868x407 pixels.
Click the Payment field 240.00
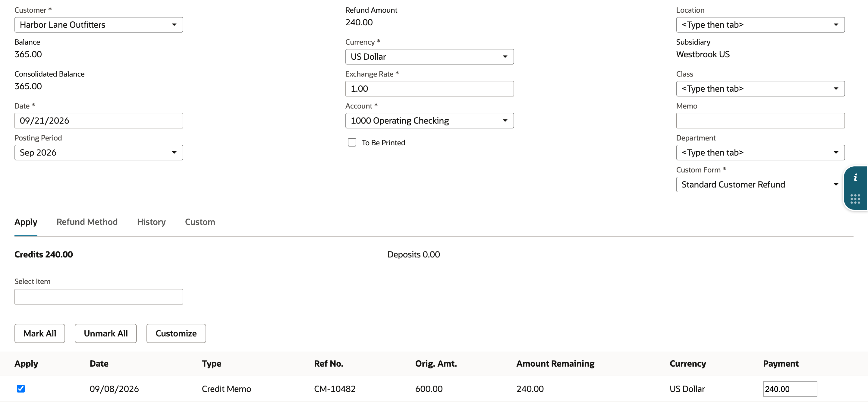coord(790,389)
